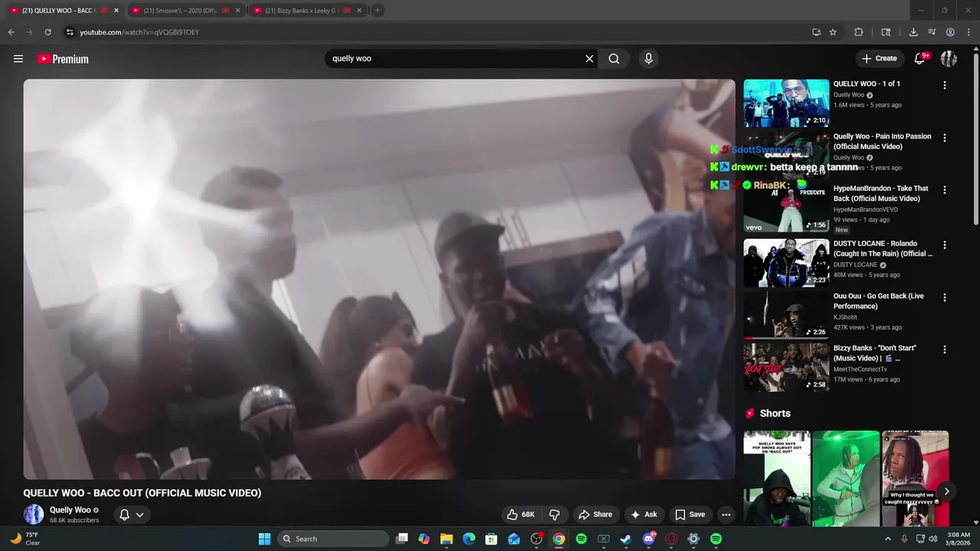
Task: Start voice search with the microphone
Action: pyautogui.click(x=648, y=59)
